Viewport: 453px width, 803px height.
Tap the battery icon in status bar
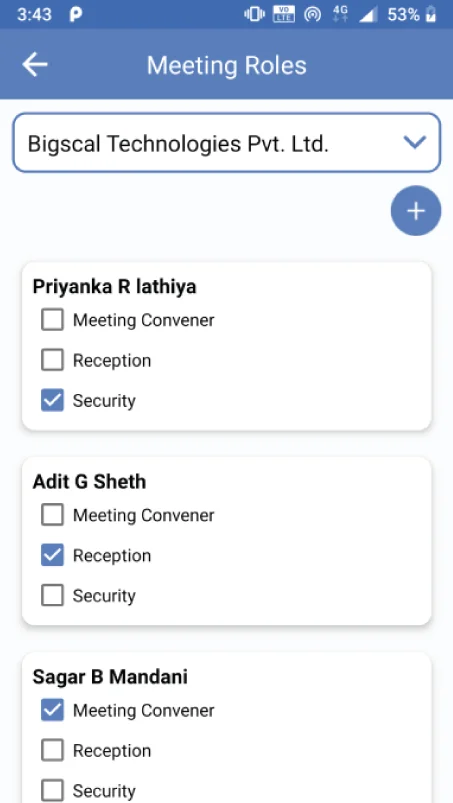(432, 14)
